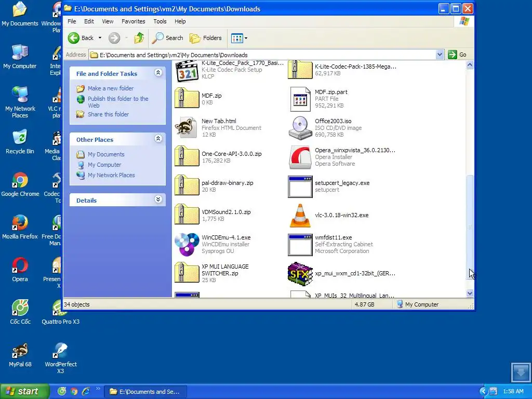This screenshot has width=532, height=399.
Task: Select the K-Lite-Codec-Pack-1385-Mega zip file
Action: pos(300,70)
